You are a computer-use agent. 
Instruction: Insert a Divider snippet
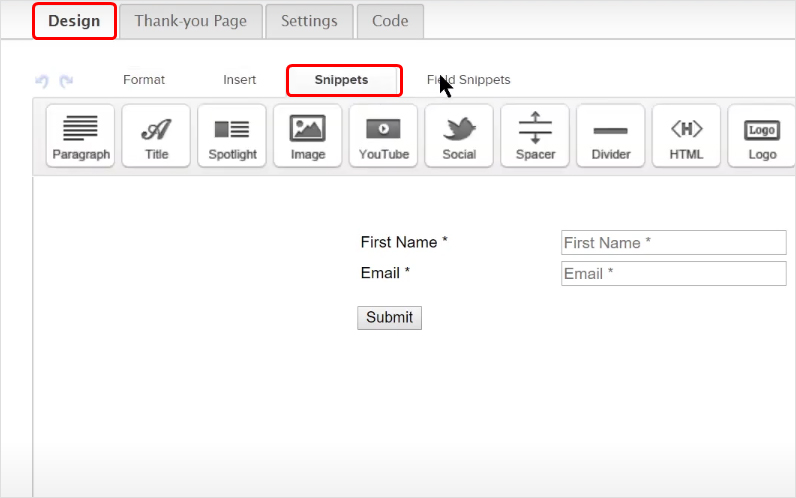coord(611,136)
